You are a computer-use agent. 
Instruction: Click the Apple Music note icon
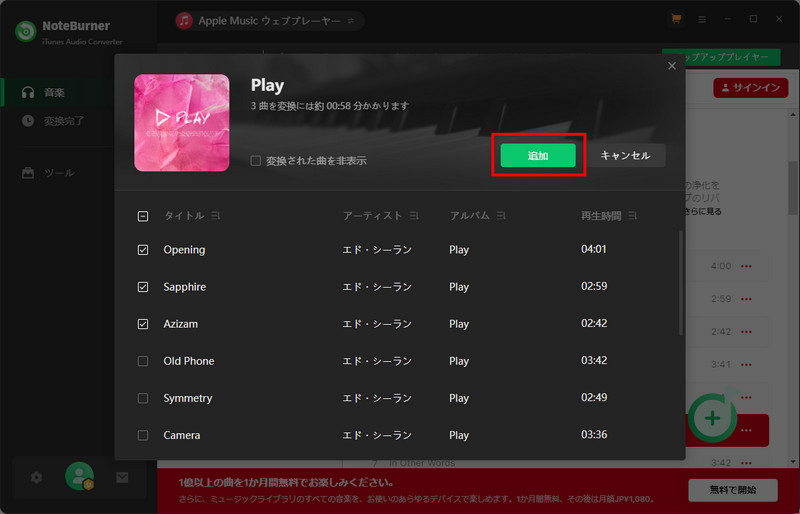[x=184, y=20]
